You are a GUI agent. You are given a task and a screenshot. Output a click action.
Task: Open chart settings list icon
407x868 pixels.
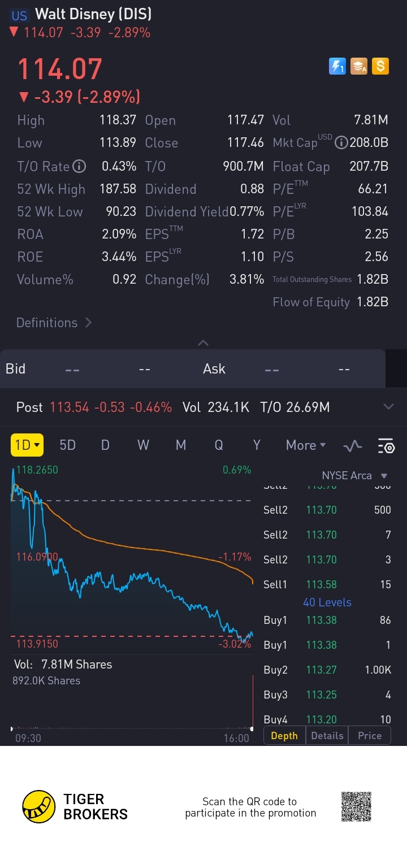click(386, 446)
